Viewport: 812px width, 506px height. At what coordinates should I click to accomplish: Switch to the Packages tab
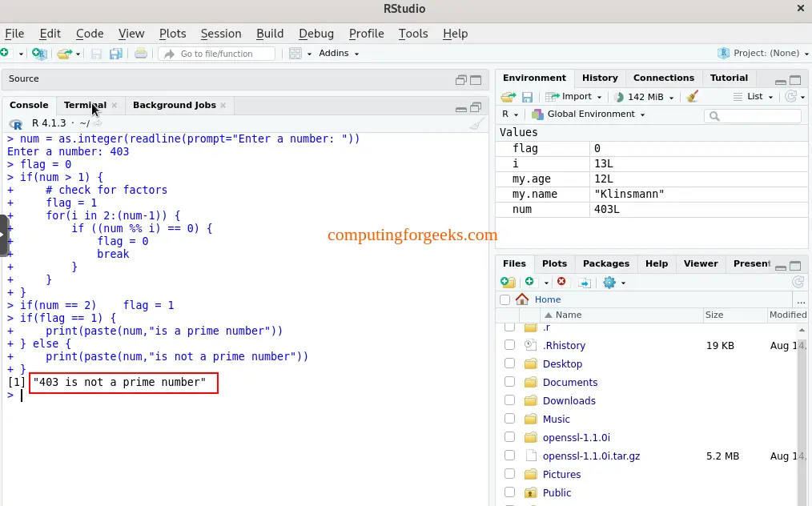[606, 263]
